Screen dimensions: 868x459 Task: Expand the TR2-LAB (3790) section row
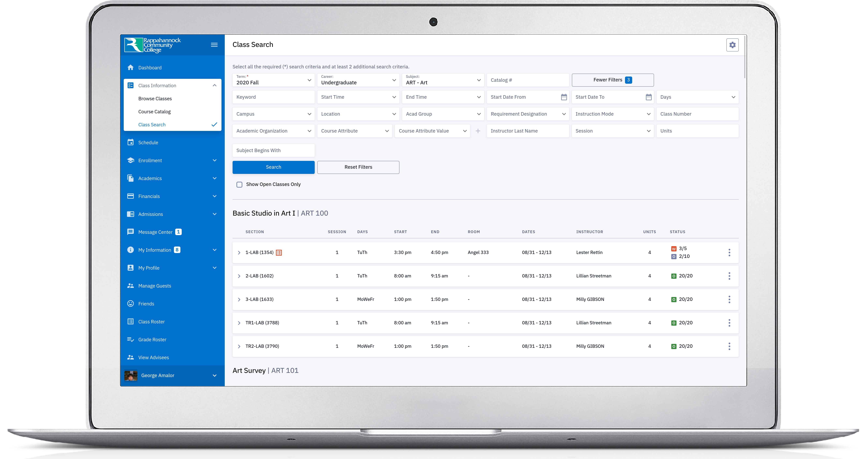click(x=239, y=346)
